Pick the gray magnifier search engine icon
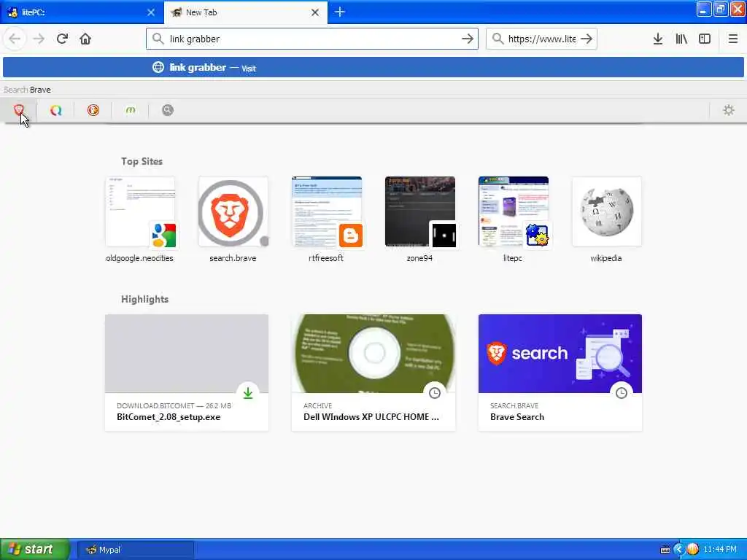 (167, 111)
